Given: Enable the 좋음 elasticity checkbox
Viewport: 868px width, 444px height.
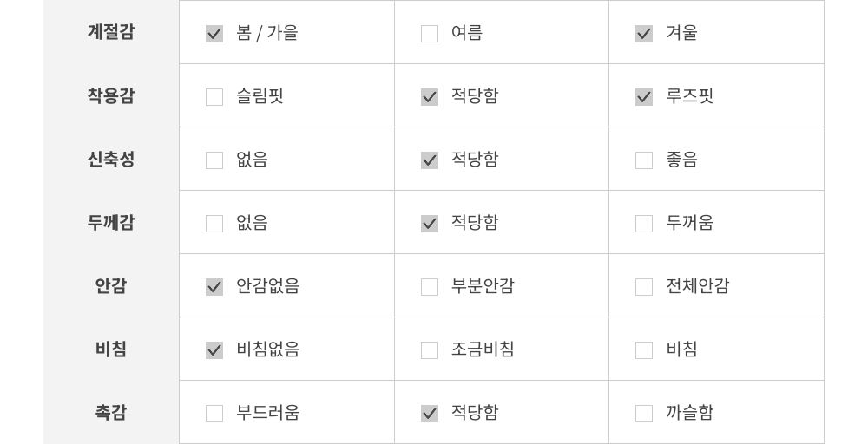Looking at the screenshot, I should tap(644, 160).
